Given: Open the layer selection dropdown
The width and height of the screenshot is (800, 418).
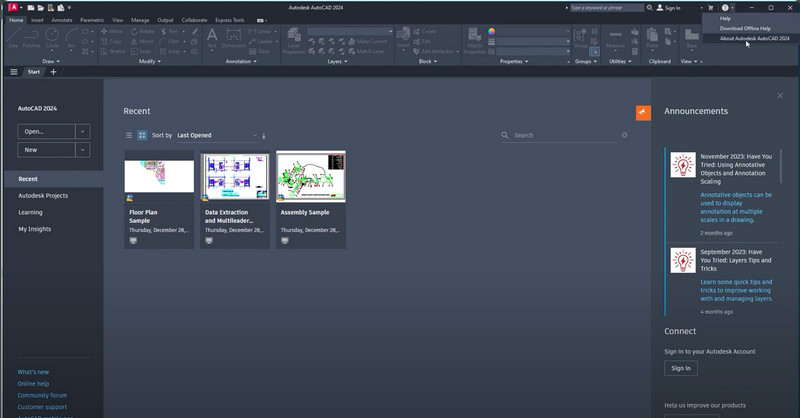Looking at the screenshot, I should coord(350,32).
